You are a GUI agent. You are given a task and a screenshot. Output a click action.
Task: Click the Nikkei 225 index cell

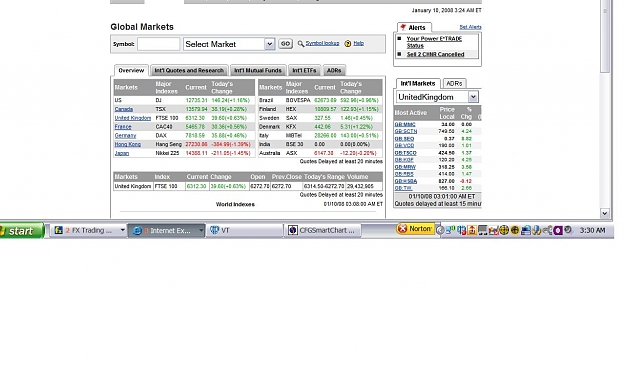(x=167, y=153)
